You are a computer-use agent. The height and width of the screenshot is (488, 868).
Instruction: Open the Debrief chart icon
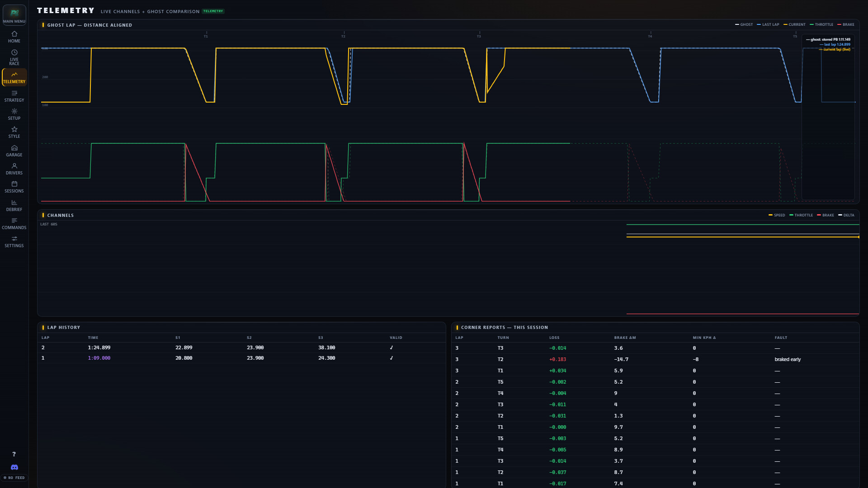point(14,202)
